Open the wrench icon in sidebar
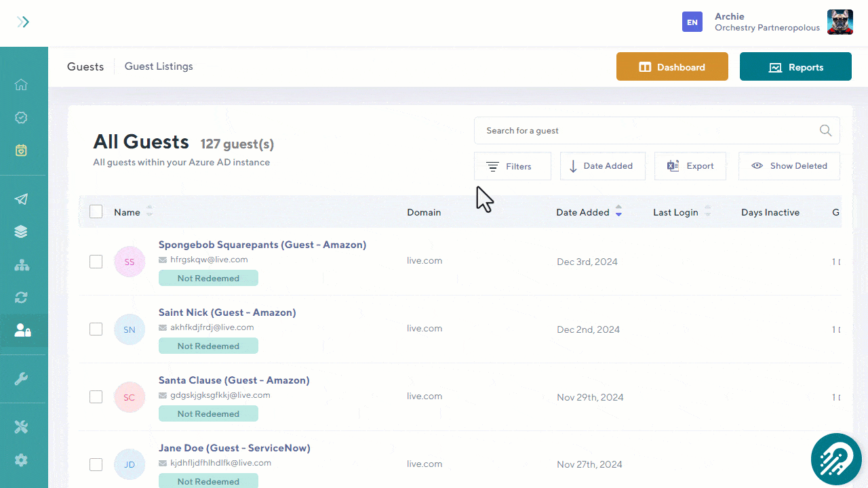The height and width of the screenshot is (488, 868). 21,379
